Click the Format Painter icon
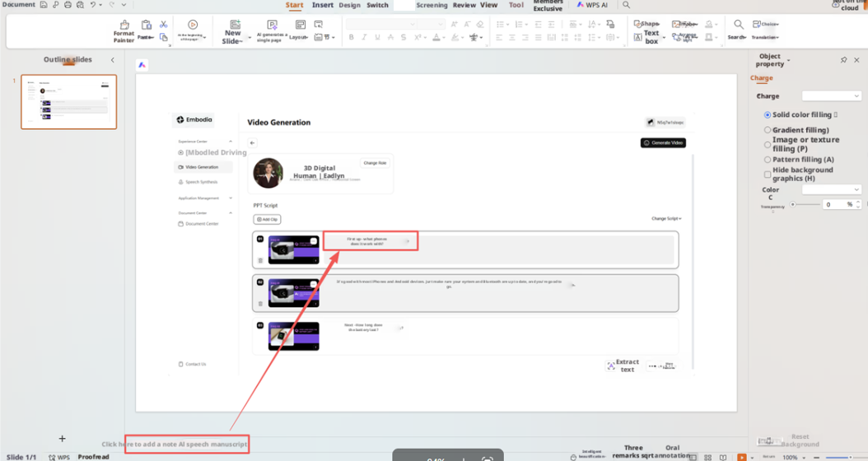This screenshot has width=868, height=461. coord(124,26)
